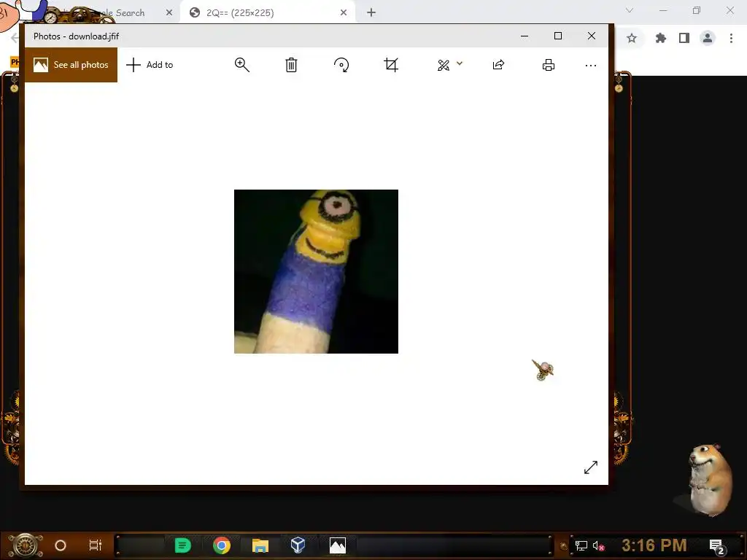Open Chrome extensions puzzle icon

tap(661, 38)
